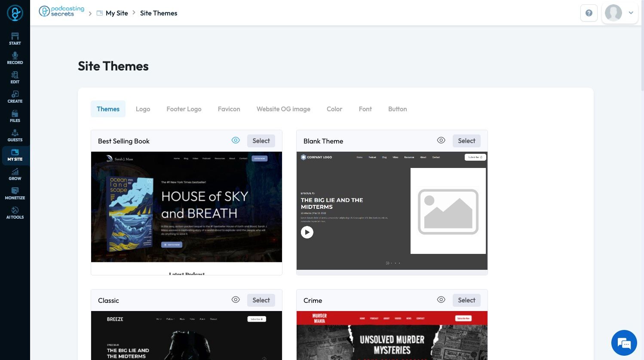Open the live chat bubble
This screenshot has height=360, width=644.
(x=624, y=343)
